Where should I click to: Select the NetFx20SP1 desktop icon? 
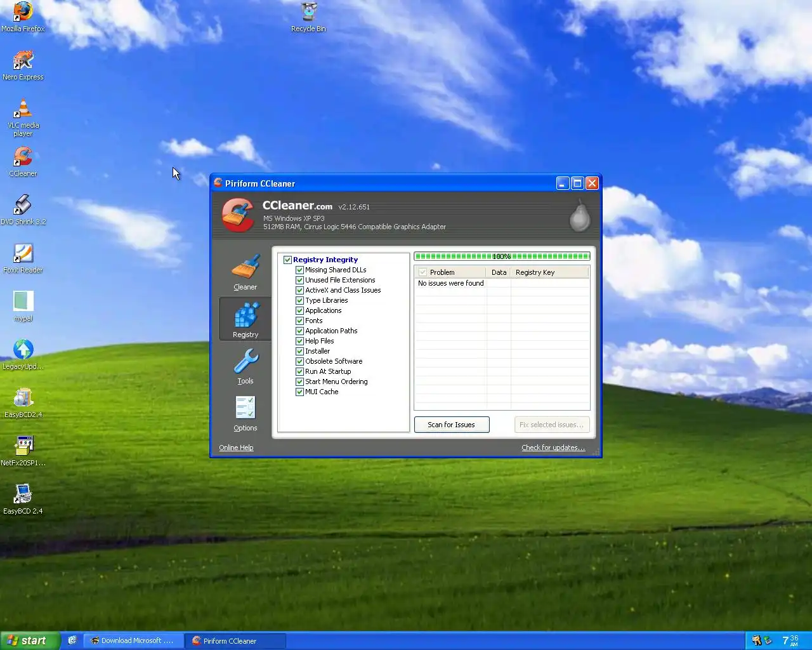(x=23, y=451)
